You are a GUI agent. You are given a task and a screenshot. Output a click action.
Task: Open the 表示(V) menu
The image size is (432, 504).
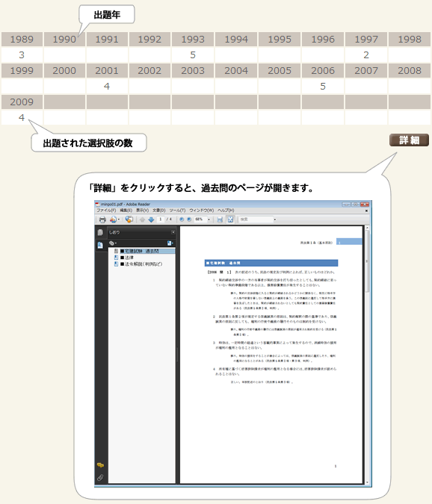tap(142, 211)
